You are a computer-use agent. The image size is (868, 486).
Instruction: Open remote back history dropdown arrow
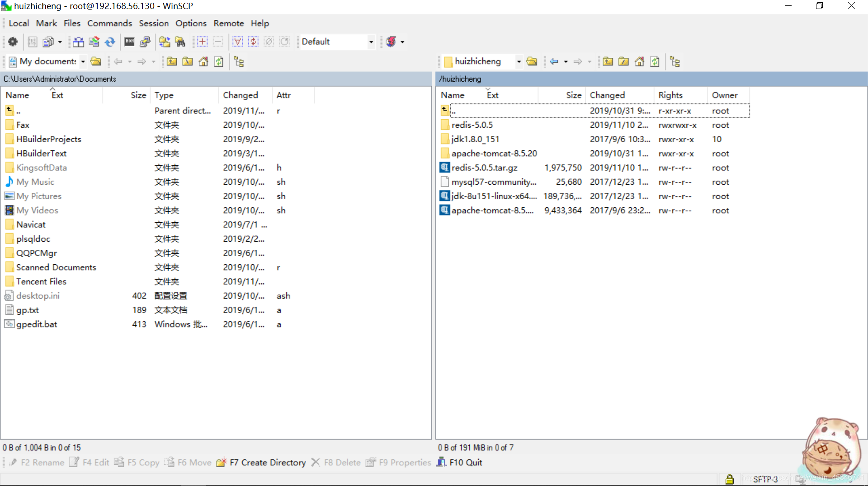(x=566, y=61)
